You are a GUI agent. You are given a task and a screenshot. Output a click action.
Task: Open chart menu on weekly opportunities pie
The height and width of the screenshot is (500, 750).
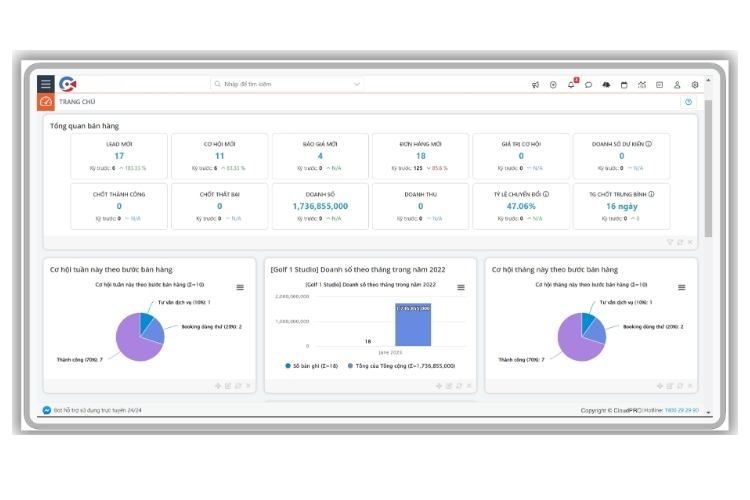pyautogui.click(x=239, y=287)
